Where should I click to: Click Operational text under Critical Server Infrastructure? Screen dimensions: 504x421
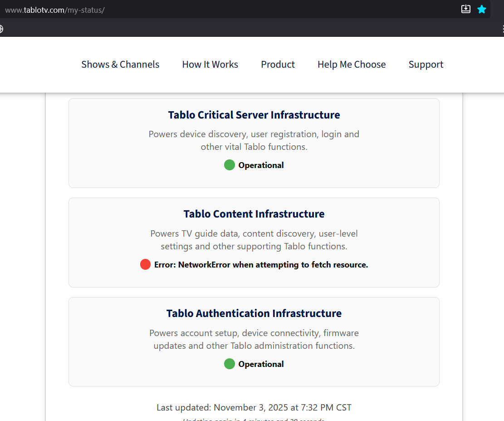coord(261,165)
